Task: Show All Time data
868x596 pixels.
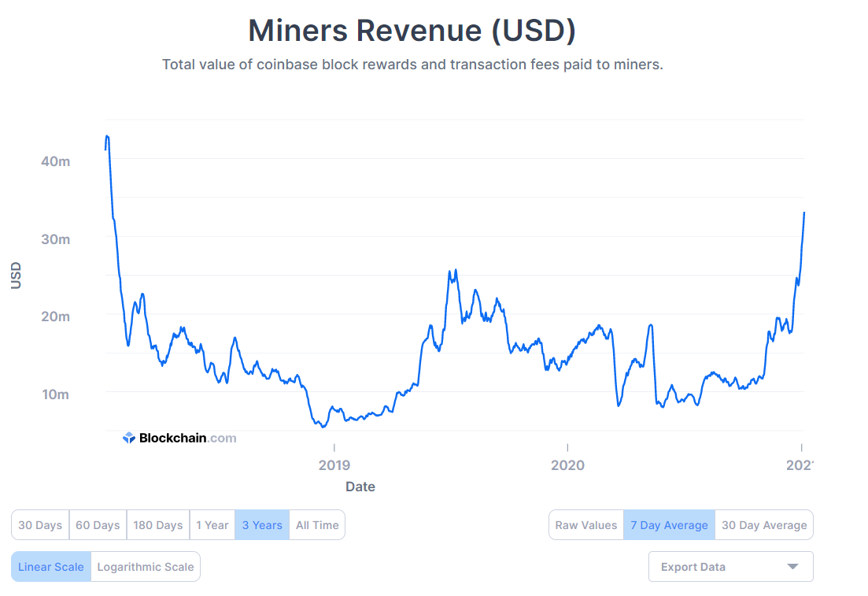Action: (317, 525)
